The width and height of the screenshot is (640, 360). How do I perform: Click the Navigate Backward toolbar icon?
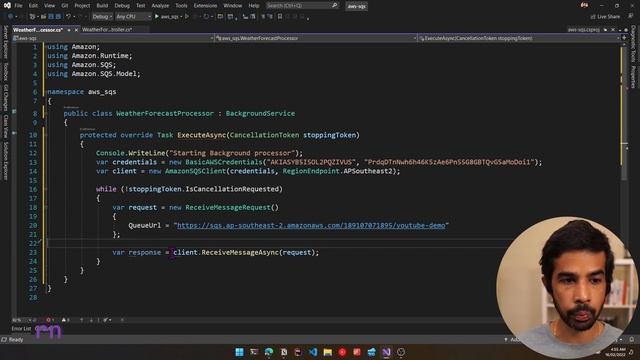coord(10,17)
